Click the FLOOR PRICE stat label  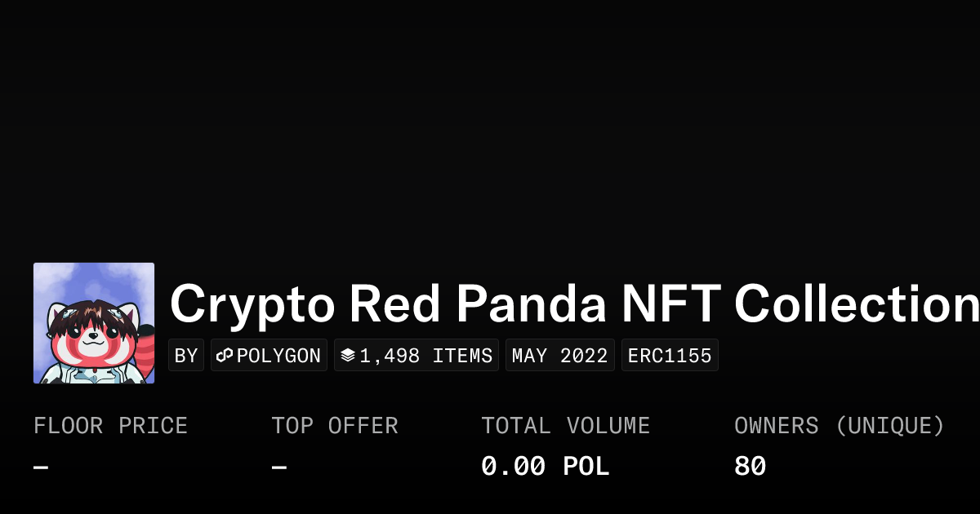click(110, 426)
